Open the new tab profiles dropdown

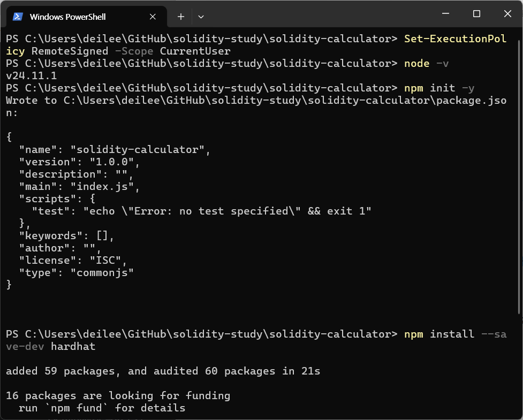click(x=201, y=17)
